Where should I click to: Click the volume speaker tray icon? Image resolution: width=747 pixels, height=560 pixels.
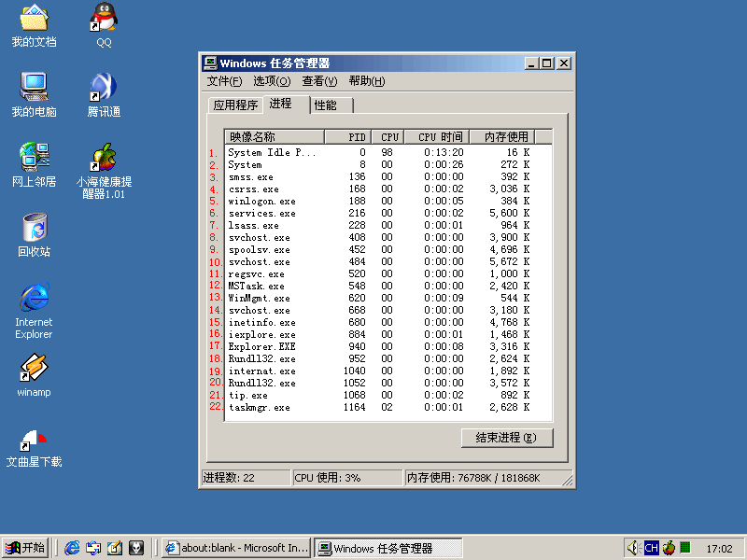633,548
